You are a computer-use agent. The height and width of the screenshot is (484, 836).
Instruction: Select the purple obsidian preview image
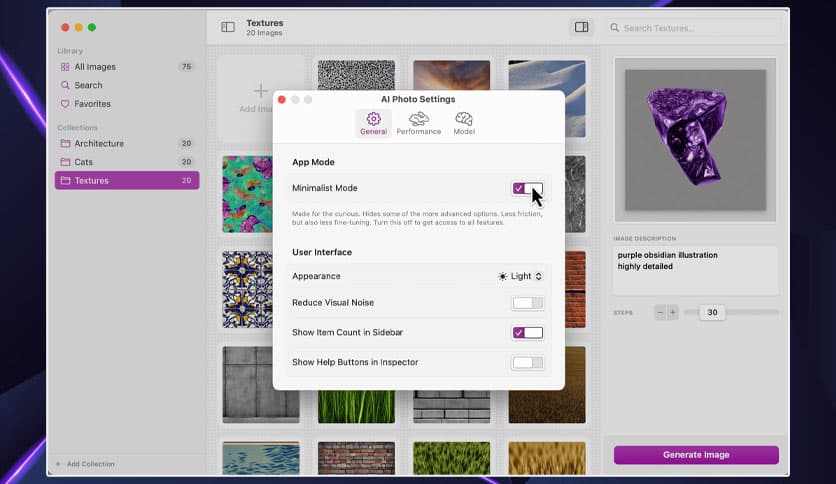tap(695, 140)
